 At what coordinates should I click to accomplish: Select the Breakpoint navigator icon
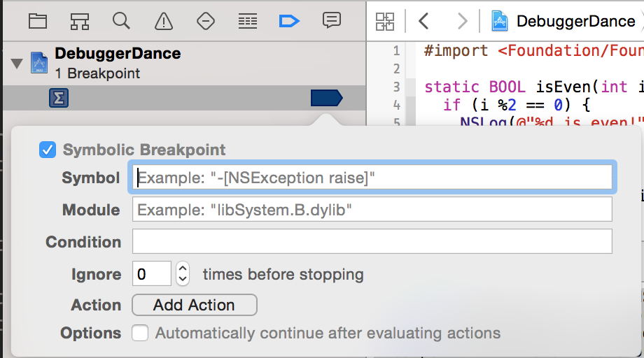click(x=289, y=21)
